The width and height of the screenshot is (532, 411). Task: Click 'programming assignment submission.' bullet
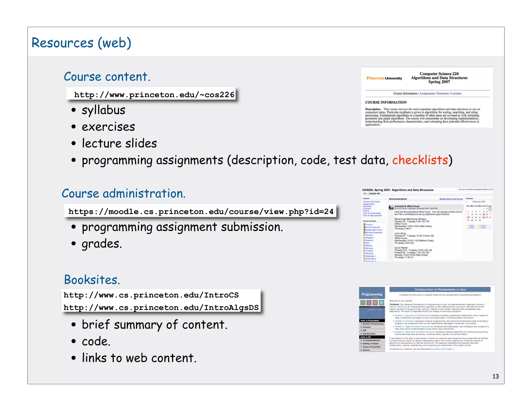[182, 227]
